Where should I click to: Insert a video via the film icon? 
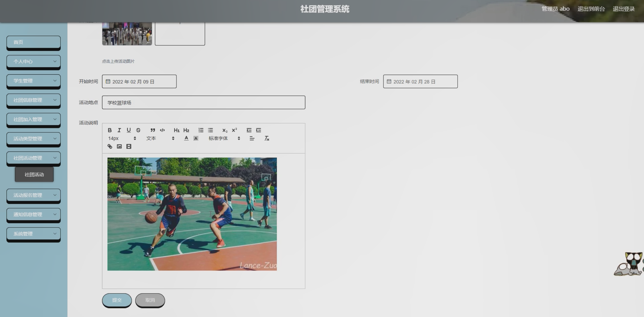coord(129,146)
